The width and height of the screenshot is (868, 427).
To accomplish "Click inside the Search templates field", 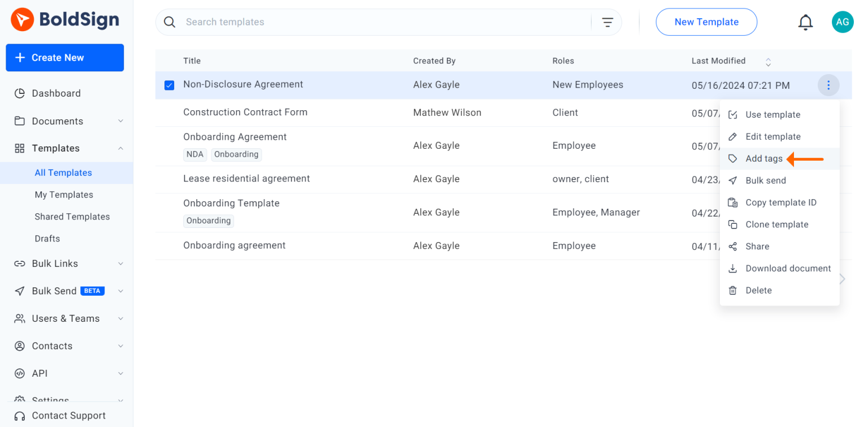I will [339, 21].
